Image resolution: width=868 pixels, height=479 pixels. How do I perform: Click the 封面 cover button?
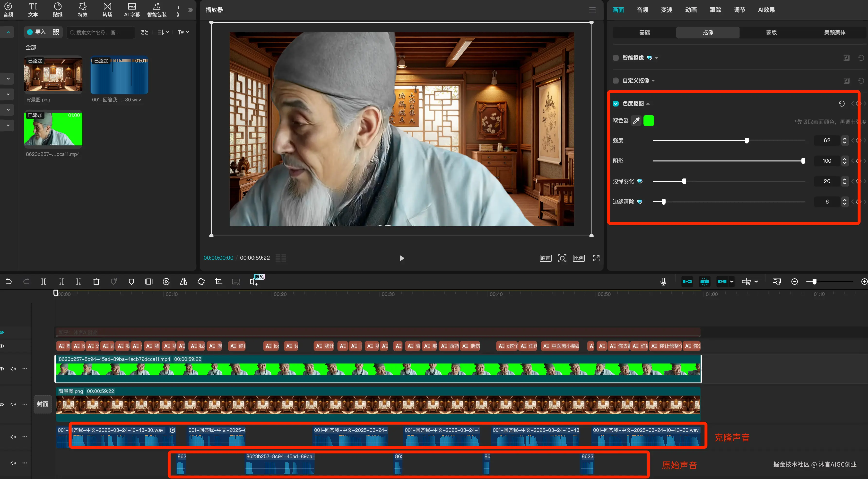point(43,404)
